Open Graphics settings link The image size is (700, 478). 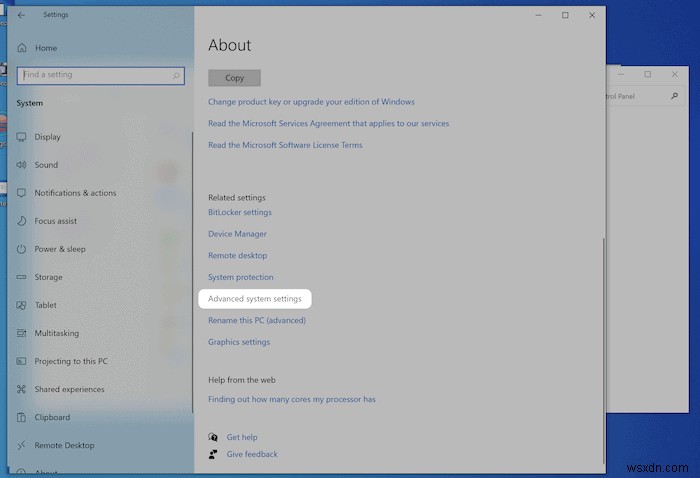(239, 342)
